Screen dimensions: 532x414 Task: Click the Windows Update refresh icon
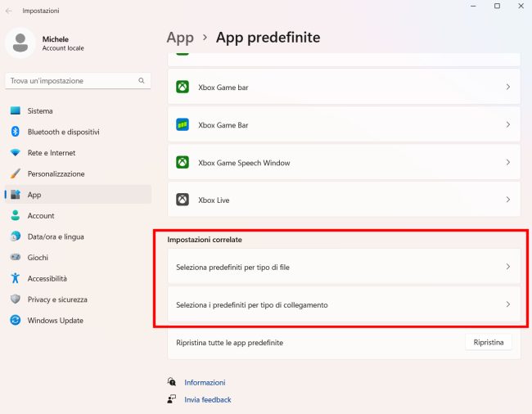pyautogui.click(x=16, y=320)
